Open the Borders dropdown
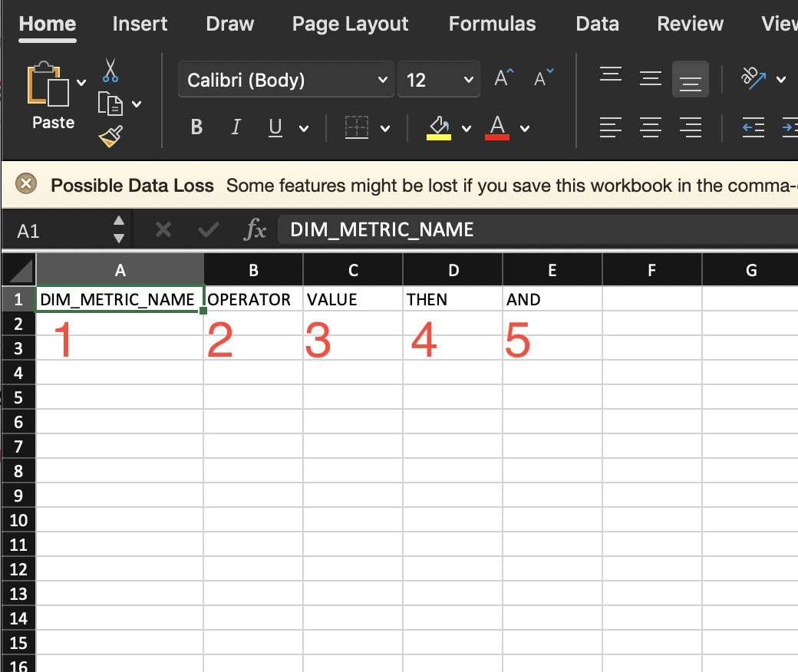Screen dimensions: 798x672 tap(386, 127)
